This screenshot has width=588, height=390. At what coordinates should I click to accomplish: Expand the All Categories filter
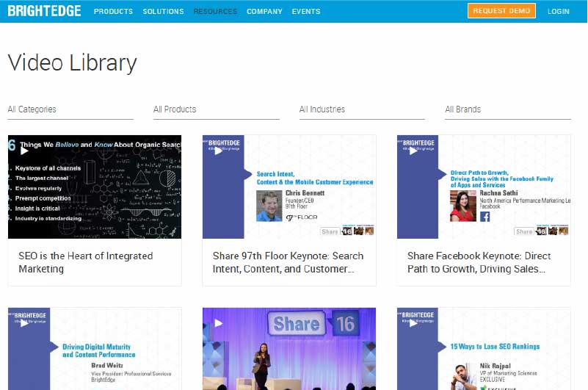70,110
